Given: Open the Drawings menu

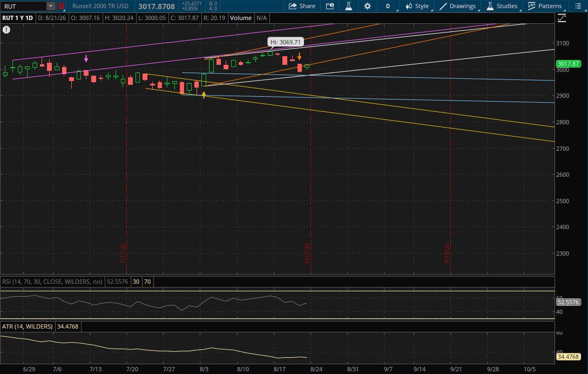Looking at the screenshot, I should point(458,6).
